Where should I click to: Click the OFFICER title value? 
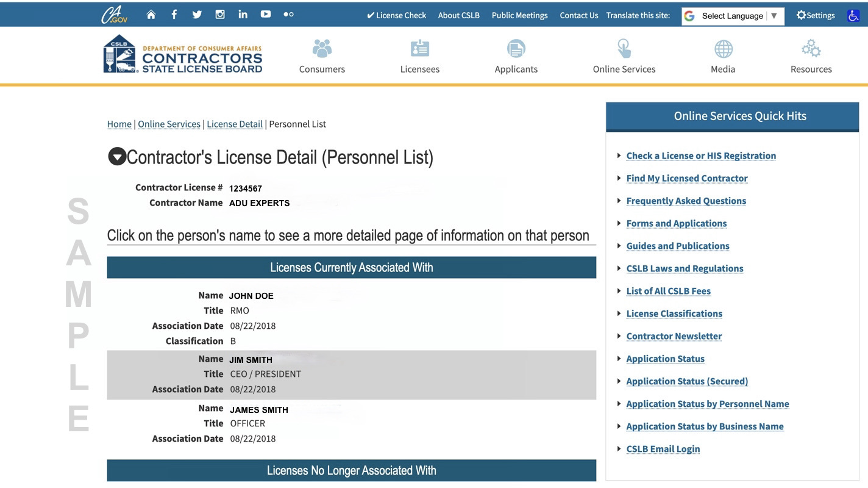tap(247, 423)
